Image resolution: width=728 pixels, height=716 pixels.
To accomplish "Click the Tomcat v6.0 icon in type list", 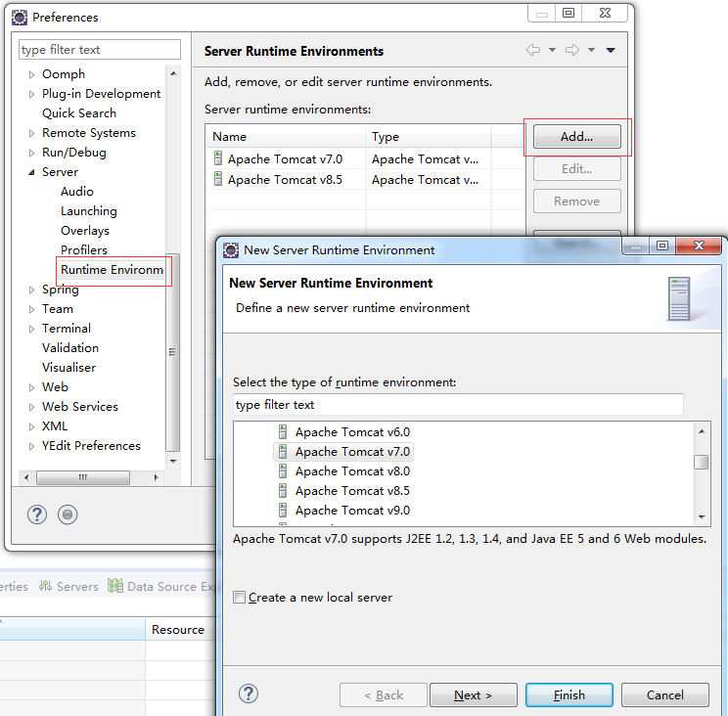I will point(282,432).
